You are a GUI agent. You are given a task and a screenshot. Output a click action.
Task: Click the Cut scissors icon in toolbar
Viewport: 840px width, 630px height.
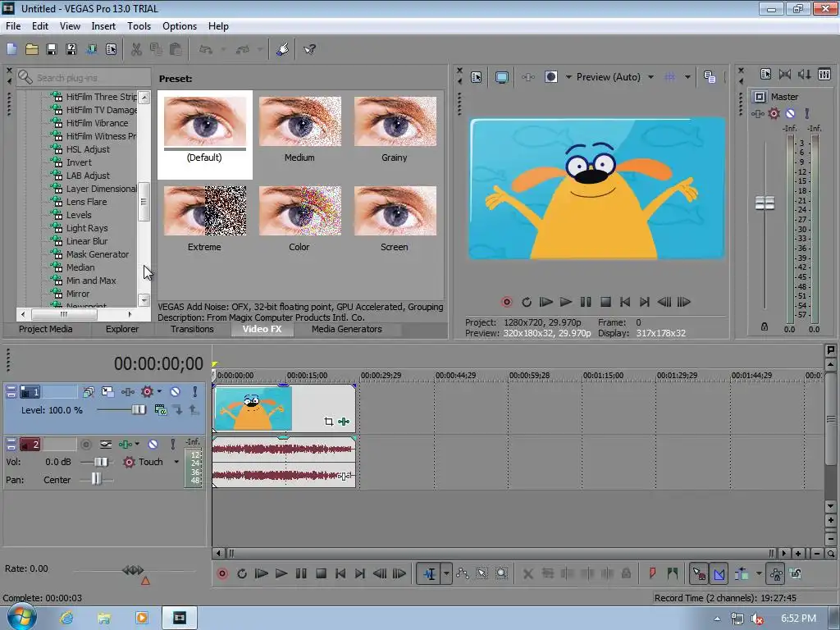[x=136, y=49]
